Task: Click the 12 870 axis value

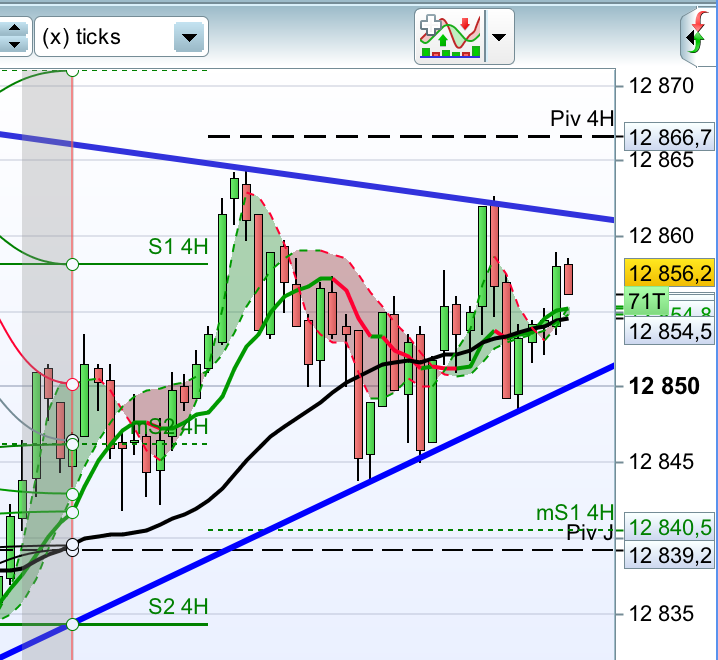Action: 662,86
